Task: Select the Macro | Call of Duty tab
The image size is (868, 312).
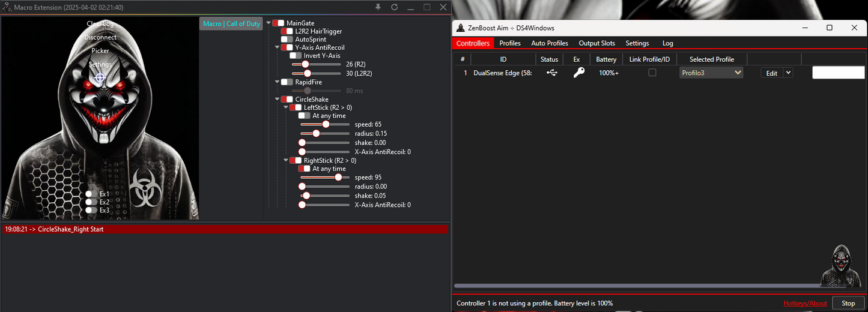Action: pyautogui.click(x=231, y=24)
